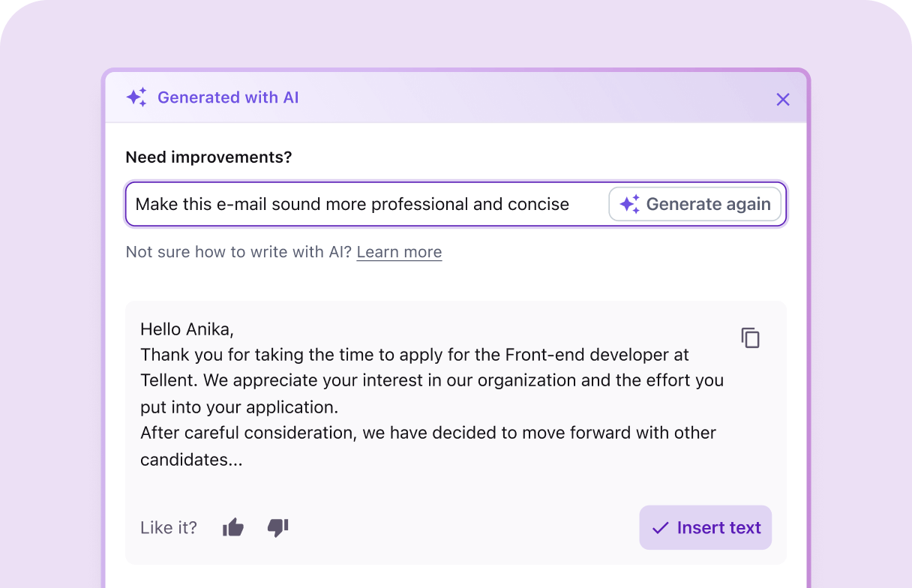Image resolution: width=912 pixels, height=588 pixels.
Task: Focus the improvement prompt input field
Action: [360, 204]
